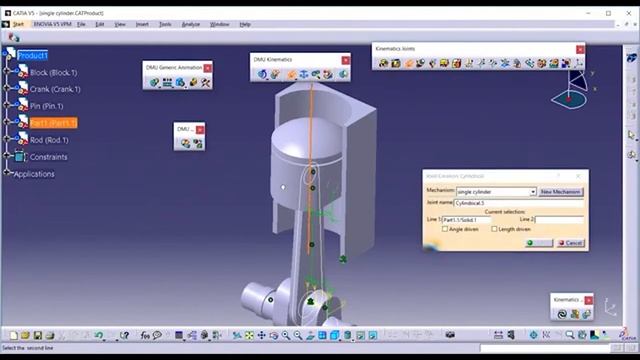Close the Kinematics Joints toolbar
Image resolution: width=640 pixels, height=360 pixels.
click(x=580, y=49)
